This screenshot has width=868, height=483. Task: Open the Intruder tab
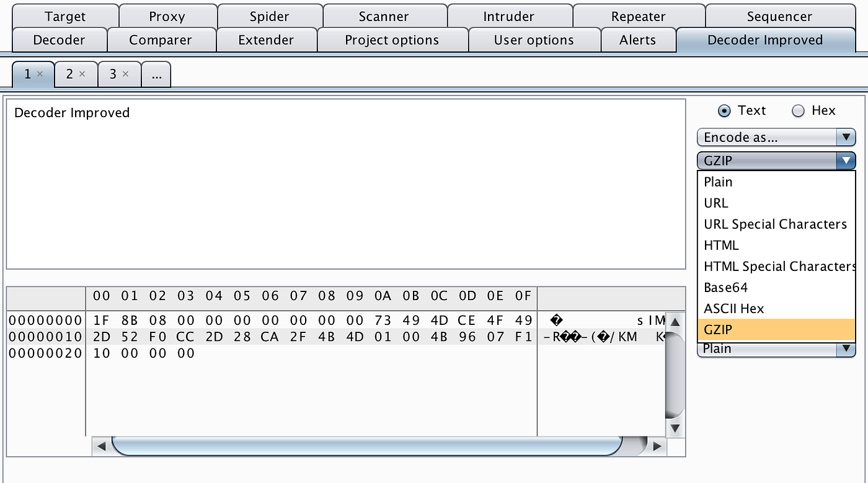pyautogui.click(x=508, y=17)
